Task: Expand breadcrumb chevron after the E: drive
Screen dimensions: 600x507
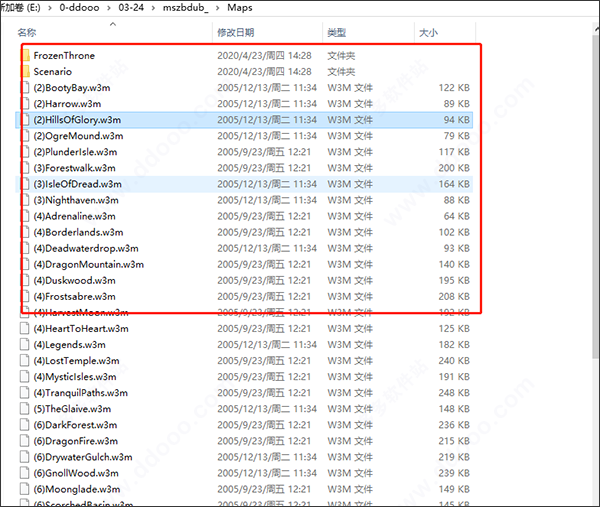Action: pyautogui.click(x=50, y=8)
